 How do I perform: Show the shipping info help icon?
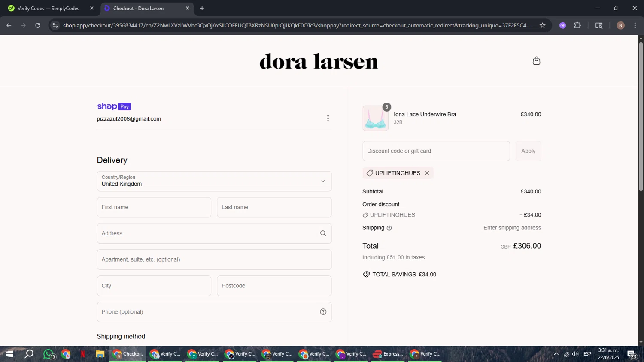tap(389, 228)
